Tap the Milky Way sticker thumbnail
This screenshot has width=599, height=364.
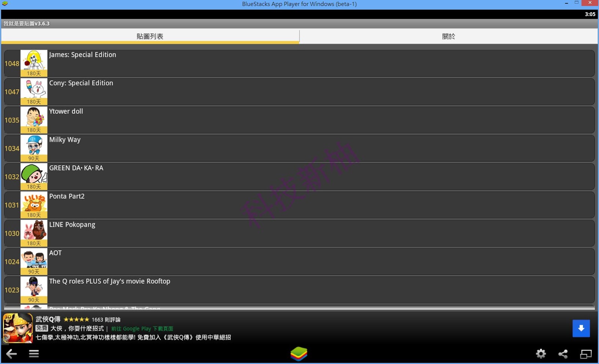[34, 149]
